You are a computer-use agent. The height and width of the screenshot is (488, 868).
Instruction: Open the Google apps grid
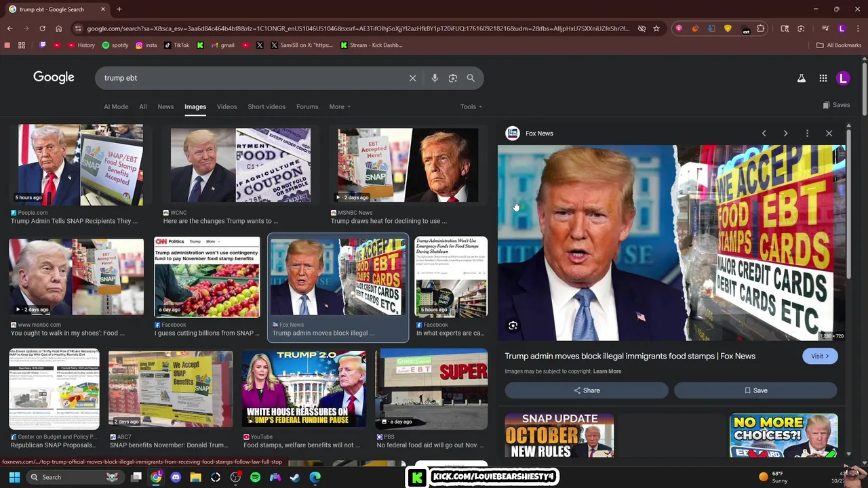pos(823,78)
